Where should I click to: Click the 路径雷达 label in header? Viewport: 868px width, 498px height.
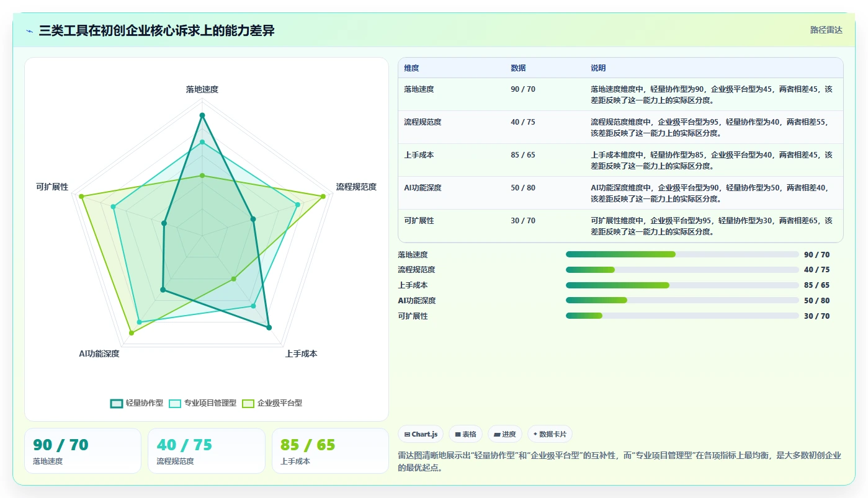(826, 30)
